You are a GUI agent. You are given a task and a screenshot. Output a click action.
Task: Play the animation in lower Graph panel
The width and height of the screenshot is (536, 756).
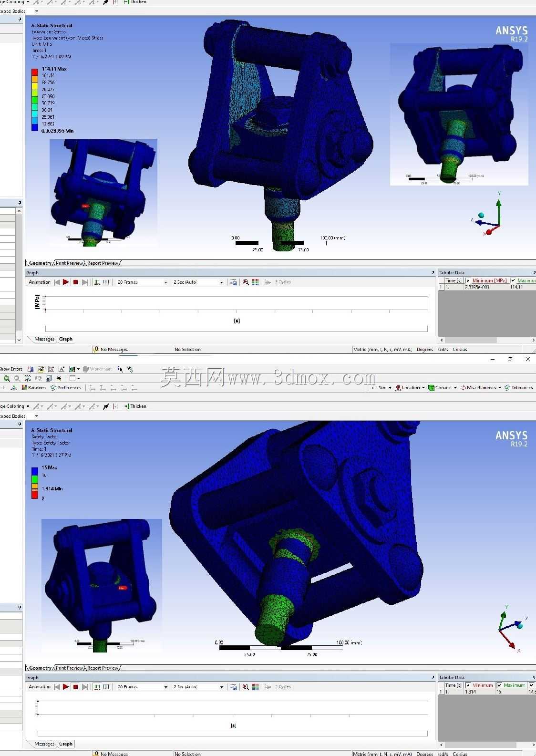66,687
